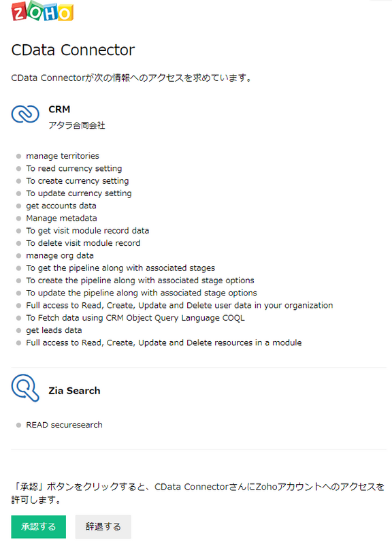Image resolution: width=392 pixels, height=544 pixels.
Task: Click the Zia Search magnifier icon
Action: pyautogui.click(x=25, y=387)
